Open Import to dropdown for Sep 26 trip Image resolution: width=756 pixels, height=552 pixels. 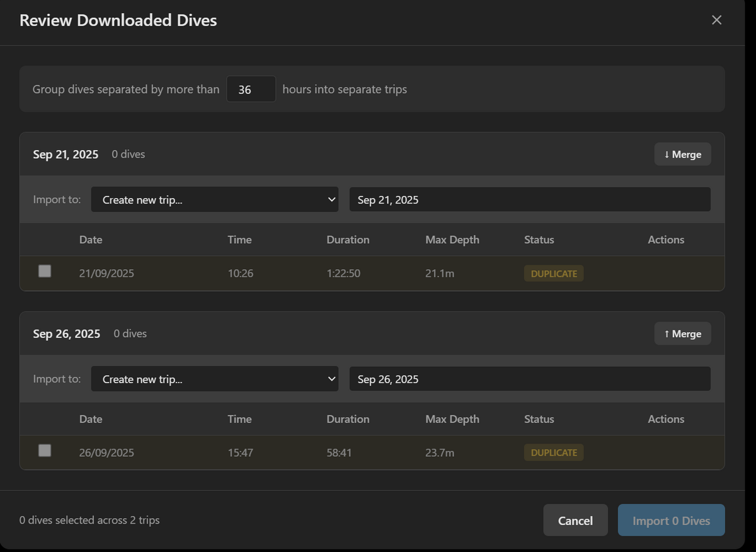(214, 379)
